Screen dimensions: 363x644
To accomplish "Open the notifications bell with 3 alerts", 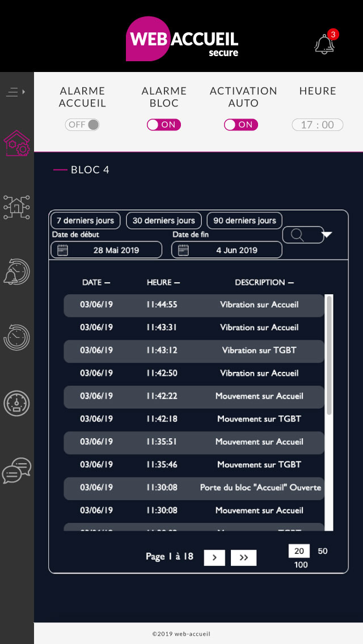I will coord(326,43).
